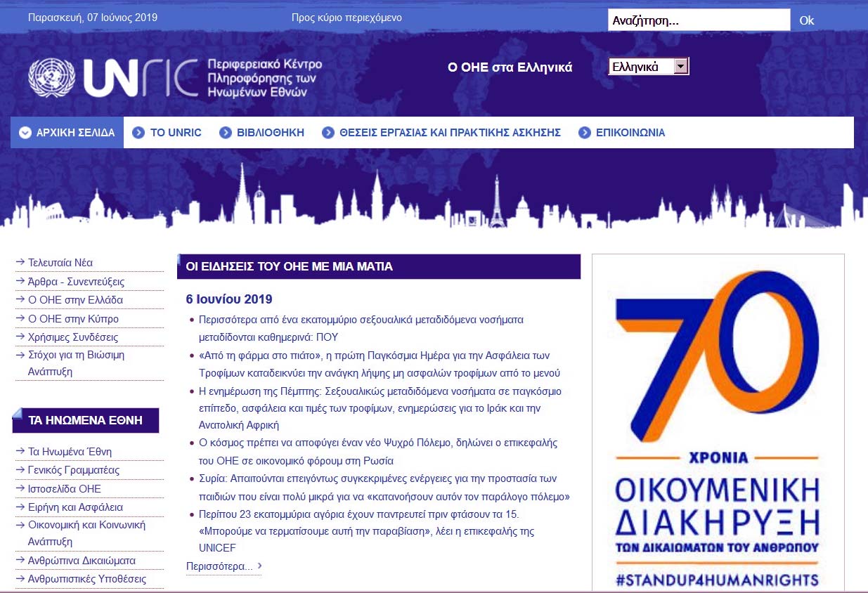Click ΟΙ ΕΙΔΗΣΕΙΣ ΤΟΥ ΟΗΕ ΜΕ ΜΙΑ ΜΑΤΙΑ heading
This screenshot has height=593, width=868.
290,267
